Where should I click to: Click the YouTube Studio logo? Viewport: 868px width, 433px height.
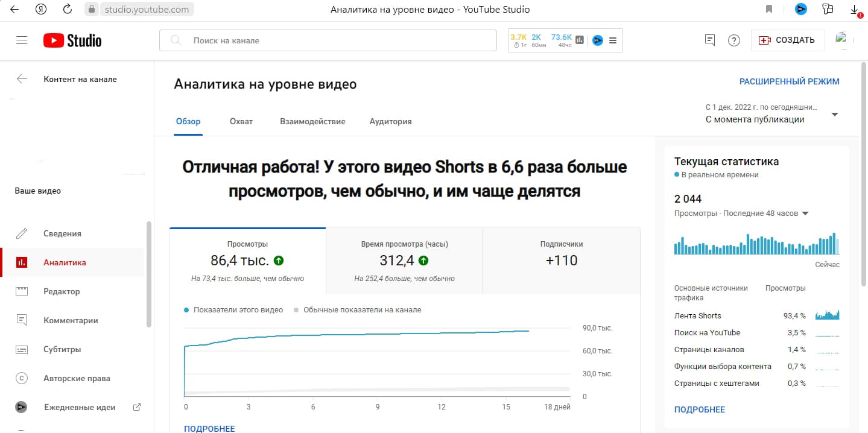tap(72, 40)
